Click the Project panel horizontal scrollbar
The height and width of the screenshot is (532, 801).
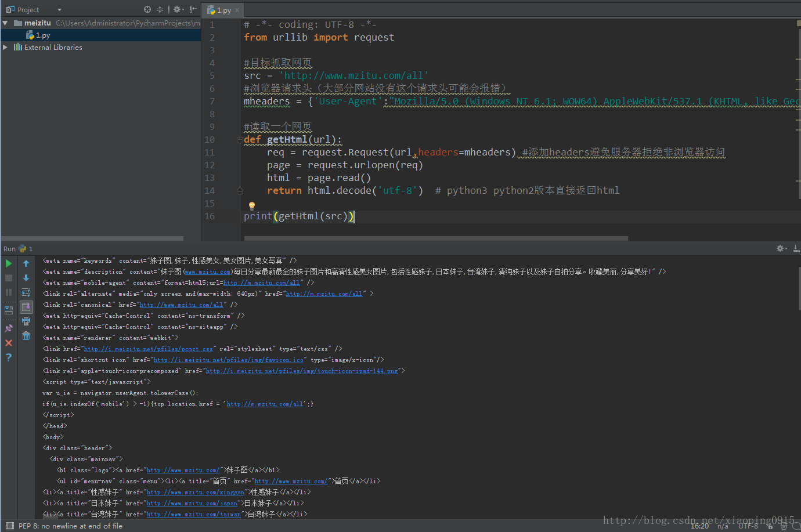[92, 238]
